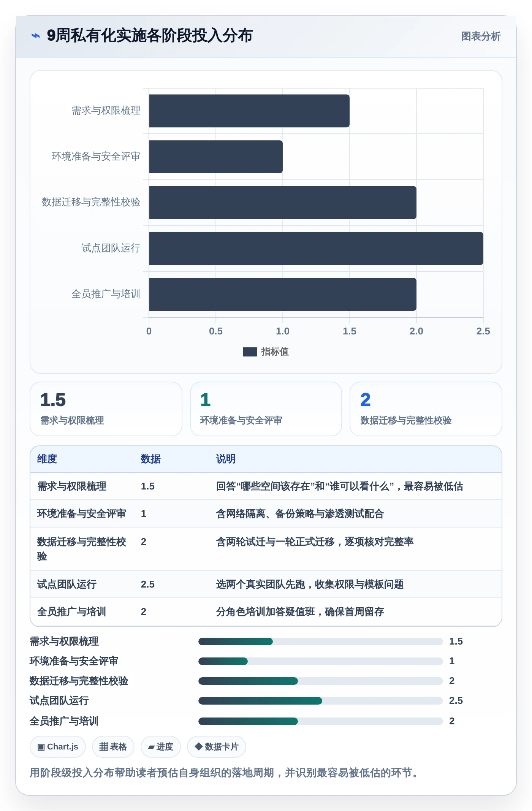532x811 pixels.
Task: Select the 全员推广与培训 chart bar
Action: (283, 294)
